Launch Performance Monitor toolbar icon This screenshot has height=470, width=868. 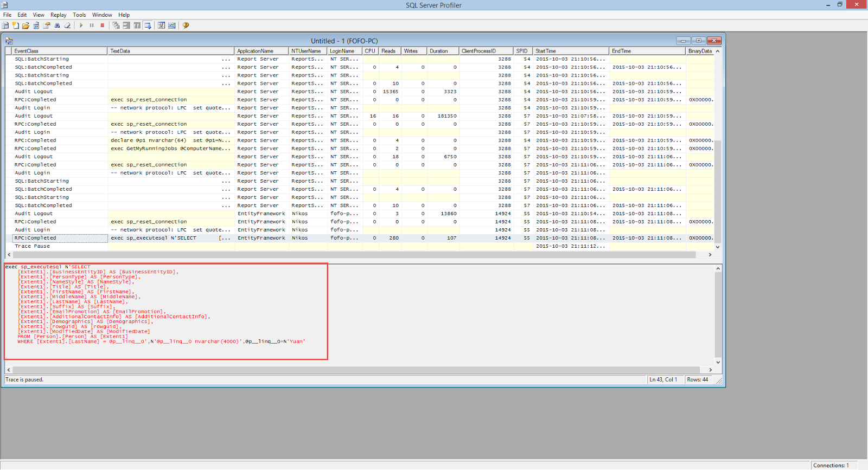pos(172,25)
